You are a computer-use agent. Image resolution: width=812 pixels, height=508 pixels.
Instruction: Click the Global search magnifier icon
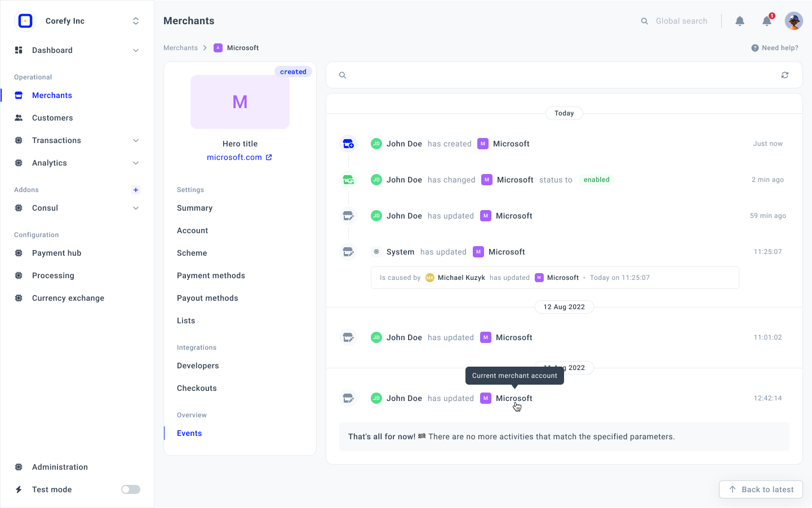[645, 21]
